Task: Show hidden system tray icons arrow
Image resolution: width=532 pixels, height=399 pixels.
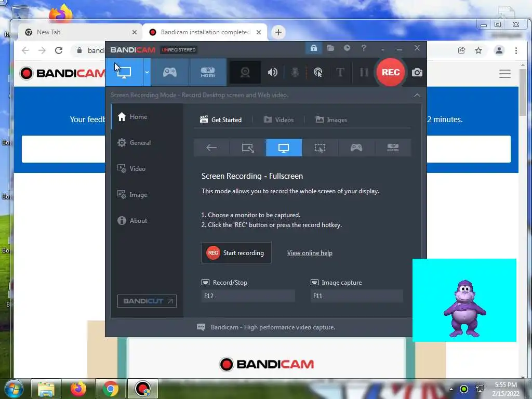Action: (451, 389)
